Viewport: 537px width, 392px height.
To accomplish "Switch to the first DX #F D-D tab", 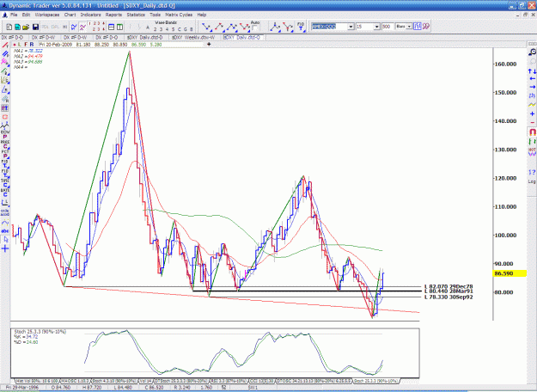I will [13, 37].
